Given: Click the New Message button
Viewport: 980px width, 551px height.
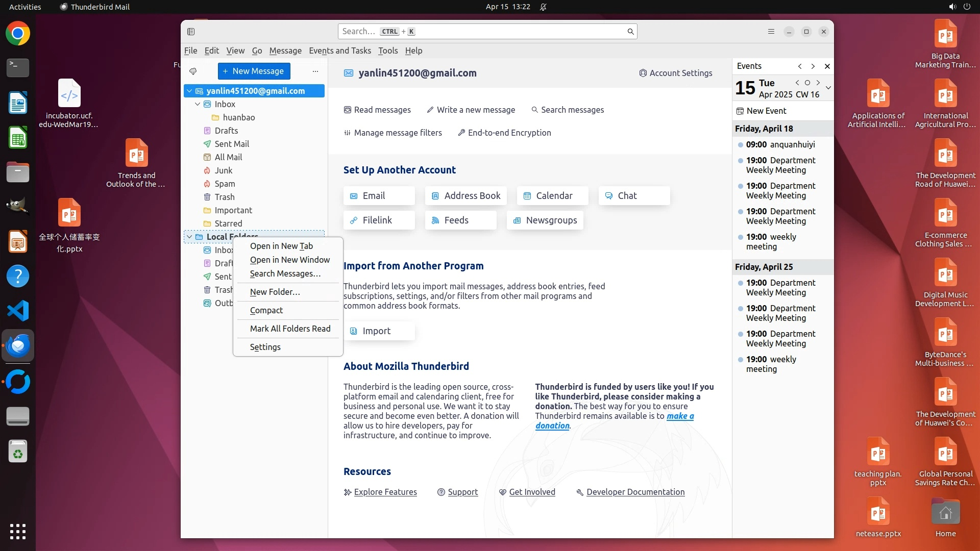Looking at the screenshot, I should click(254, 71).
